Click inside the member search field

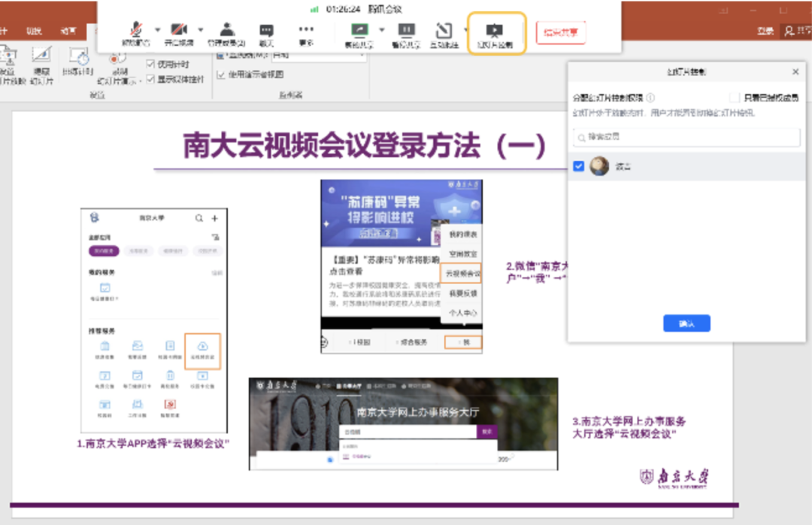click(x=685, y=138)
